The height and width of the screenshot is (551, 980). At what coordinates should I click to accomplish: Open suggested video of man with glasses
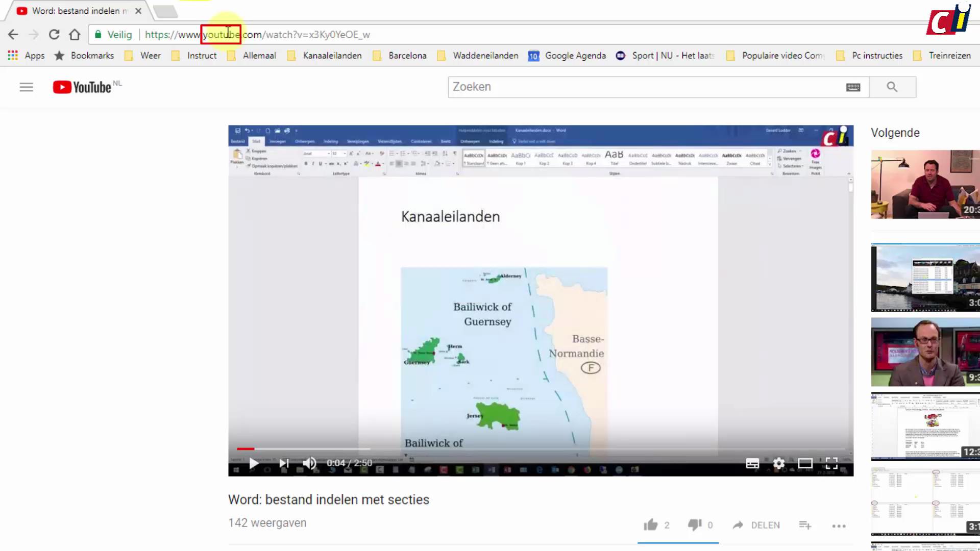925,352
